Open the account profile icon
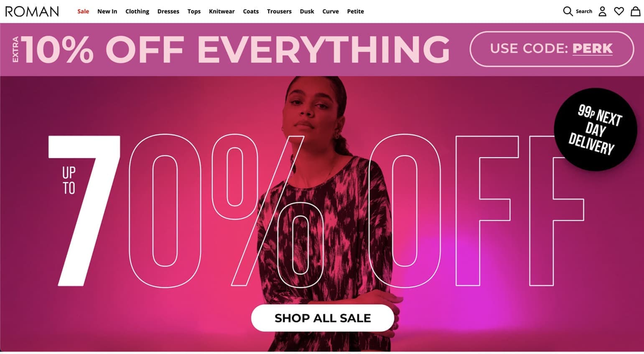The width and height of the screenshot is (644, 354). click(x=602, y=11)
